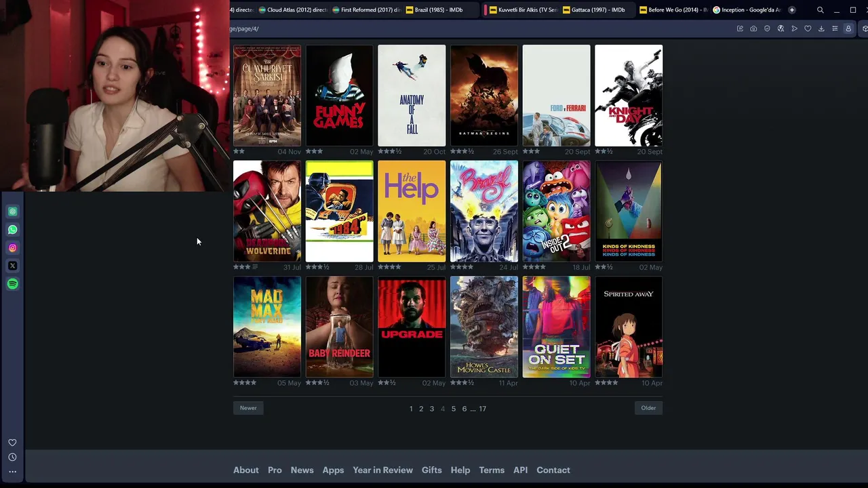Image resolution: width=868 pixels, height=488 pixels.
Task: Open Baby Reindeer poster
Action: pyautogui.click(x=340, y=327)
